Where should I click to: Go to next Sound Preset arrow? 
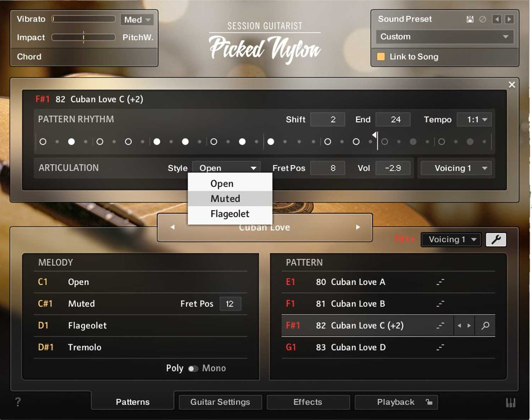[509, 19]
